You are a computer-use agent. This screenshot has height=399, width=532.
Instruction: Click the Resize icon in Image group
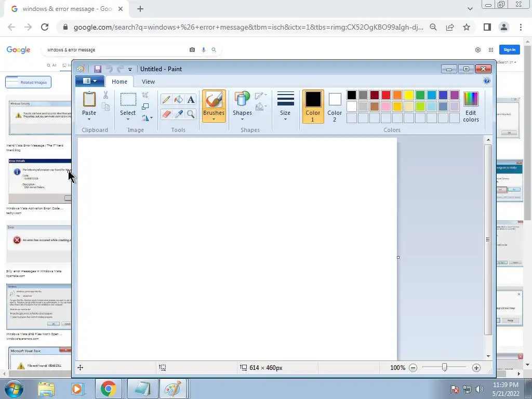[x=145, y=107]
